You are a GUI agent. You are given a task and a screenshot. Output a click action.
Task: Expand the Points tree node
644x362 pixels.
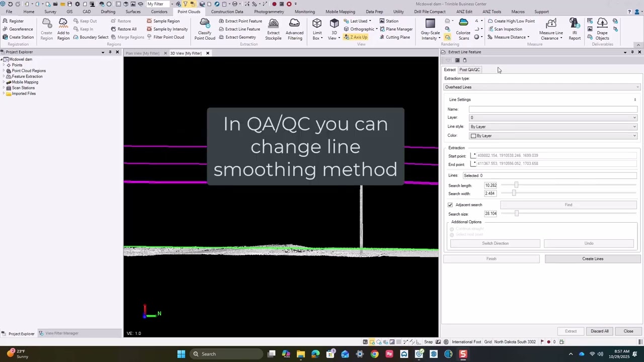(4, 65)
